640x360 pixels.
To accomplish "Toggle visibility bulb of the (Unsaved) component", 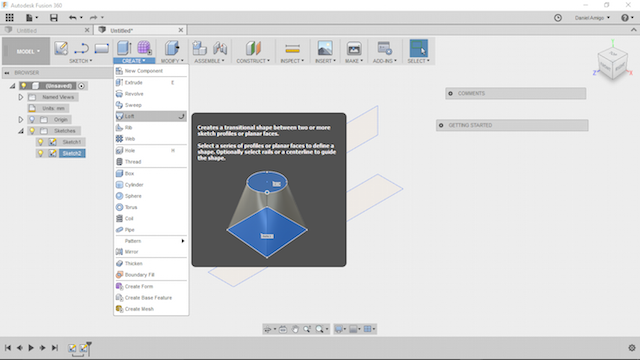I will click(24, 86).
